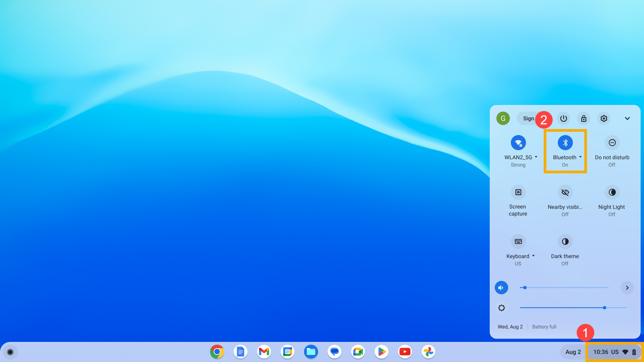
Task: Open Google Chrome browser
Action: coord(217,352)
